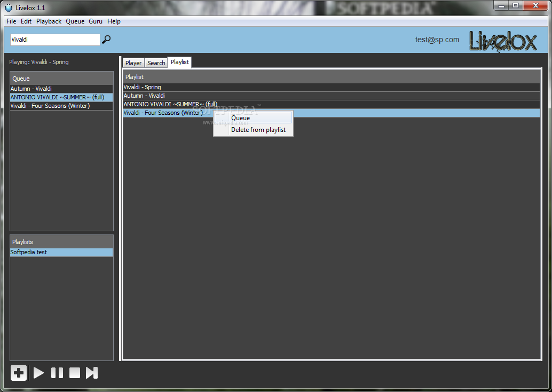Image resolution: width=552 pixels, height=392 pixels.
Task: Switch to the Player tab
Action: (x=133, y=62)
